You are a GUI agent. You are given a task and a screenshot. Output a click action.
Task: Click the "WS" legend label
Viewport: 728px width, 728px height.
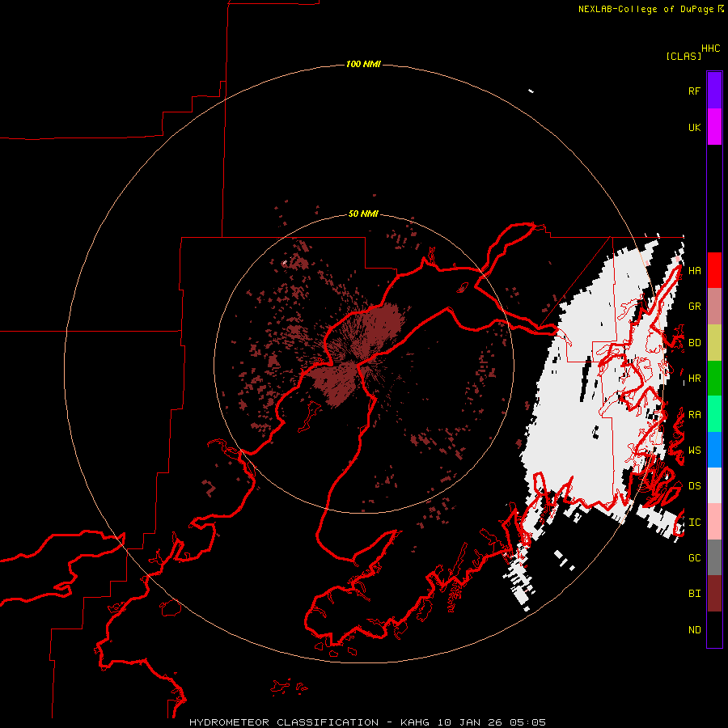click(x=694, y=451)
